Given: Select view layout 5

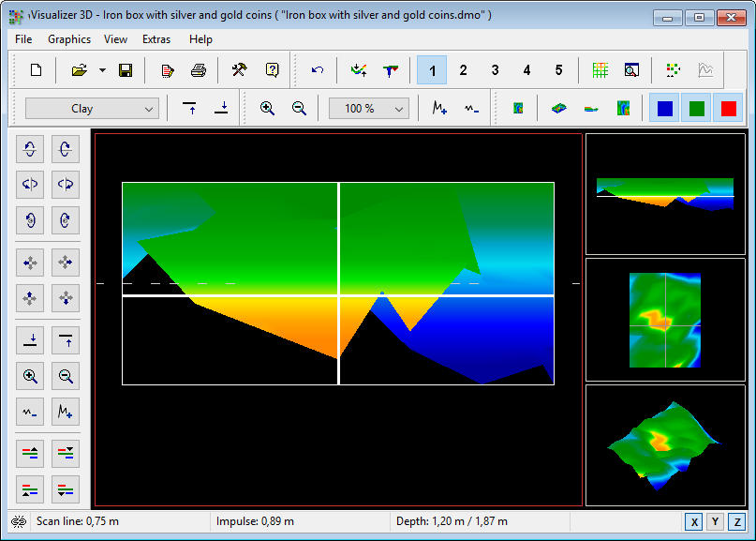Looking at the screenshot, I should 558,70.
